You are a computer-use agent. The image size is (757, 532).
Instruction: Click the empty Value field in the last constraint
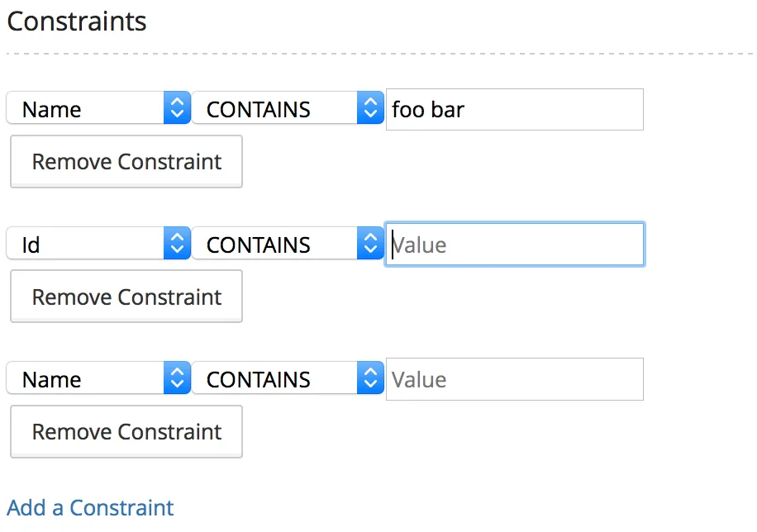(514, 379)
